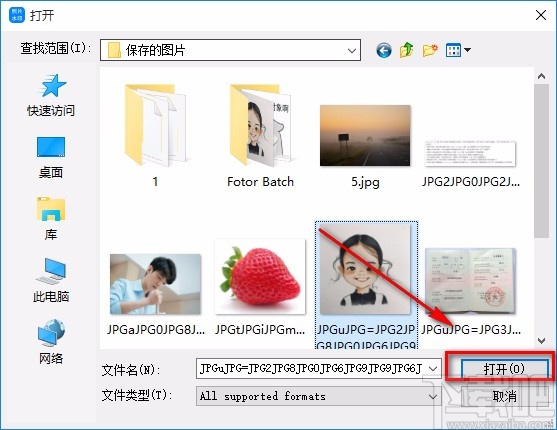Click the app icon in title bar
Screen dimensions: 557x430
click(x=17, y=15)
